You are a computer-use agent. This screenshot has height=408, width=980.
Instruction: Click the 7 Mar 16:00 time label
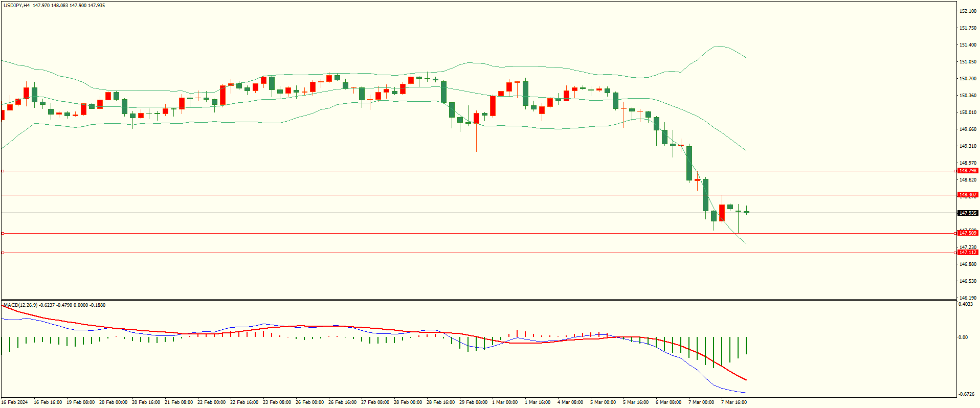click(x=733, y=402)
